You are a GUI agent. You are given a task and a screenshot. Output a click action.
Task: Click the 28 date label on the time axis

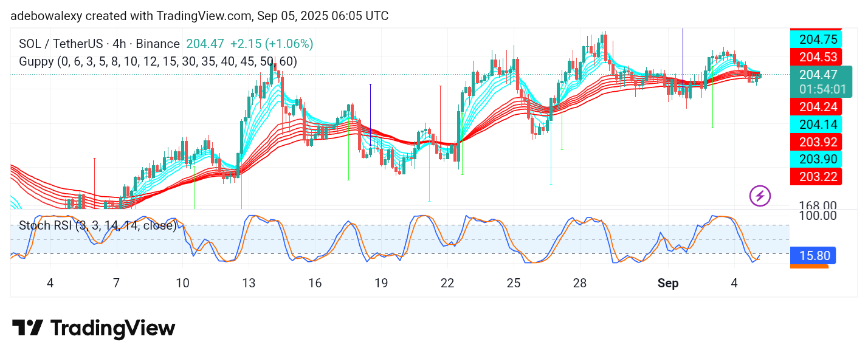click(580, 283)
